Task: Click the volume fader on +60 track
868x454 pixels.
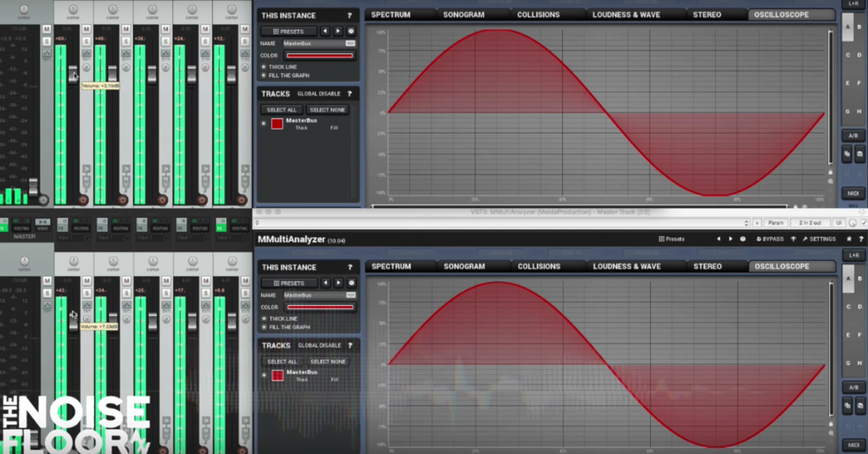Action: (x=73, y=74)
